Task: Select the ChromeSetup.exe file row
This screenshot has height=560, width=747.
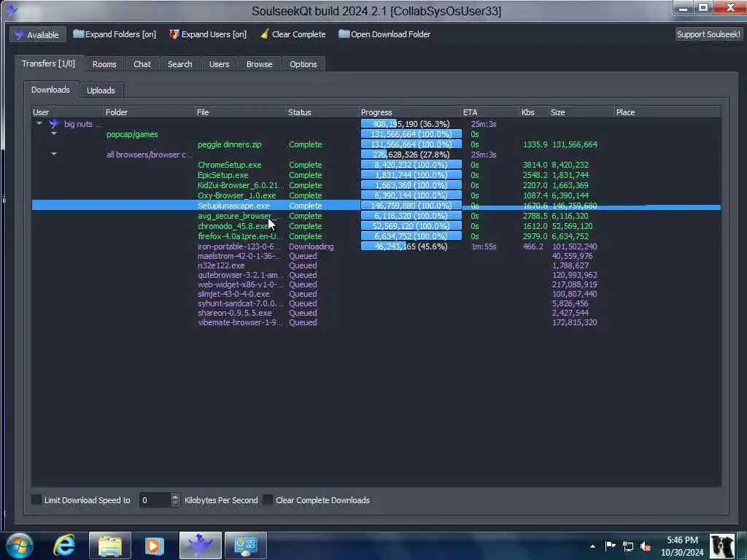Action: tap(376, 165)
